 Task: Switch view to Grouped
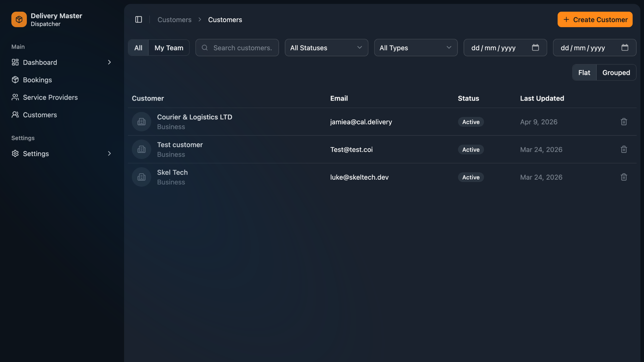click(616, 72)
